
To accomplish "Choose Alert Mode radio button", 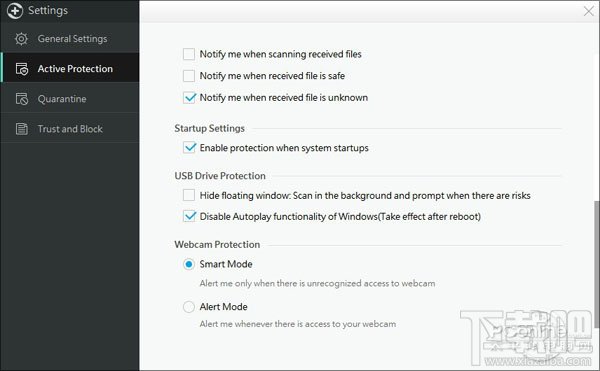I will click(x=189, y=307).
